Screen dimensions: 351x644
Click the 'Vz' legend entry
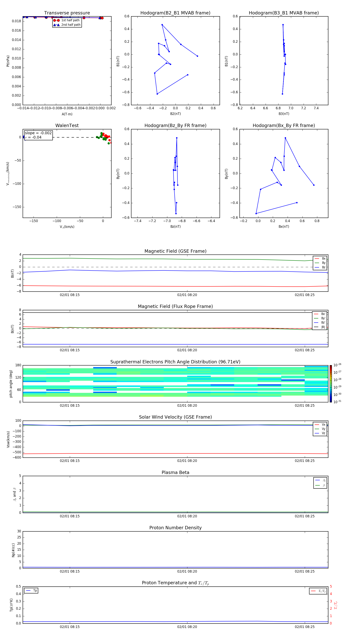click(320, 433)
